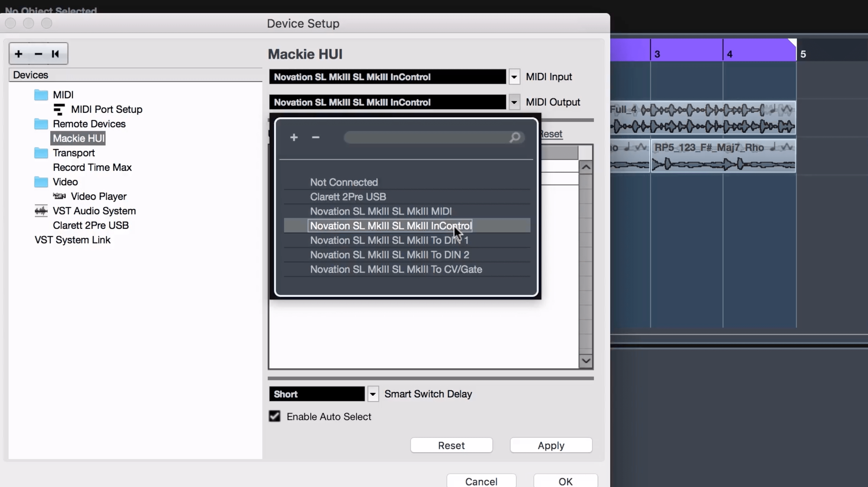Screen dimensions: 868x487
Task: Click the Cancel button
Action: pos(481,481)
